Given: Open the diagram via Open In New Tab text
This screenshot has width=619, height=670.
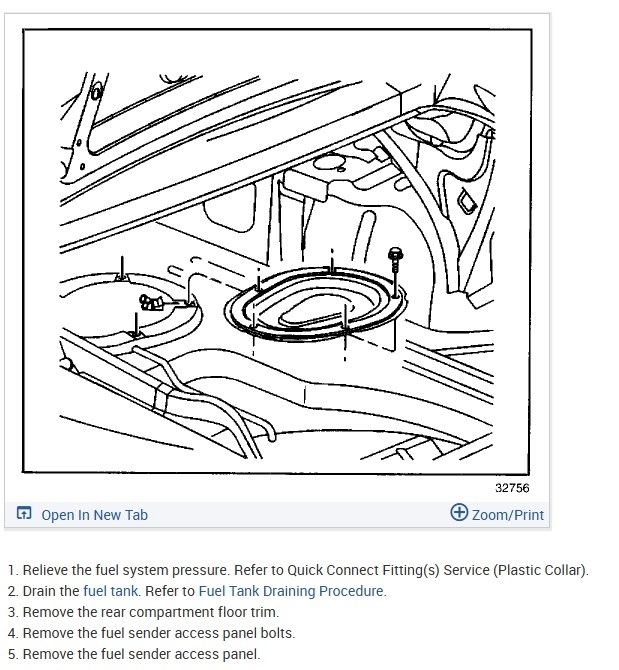Looking at the screenshot, I should point(94,515).
